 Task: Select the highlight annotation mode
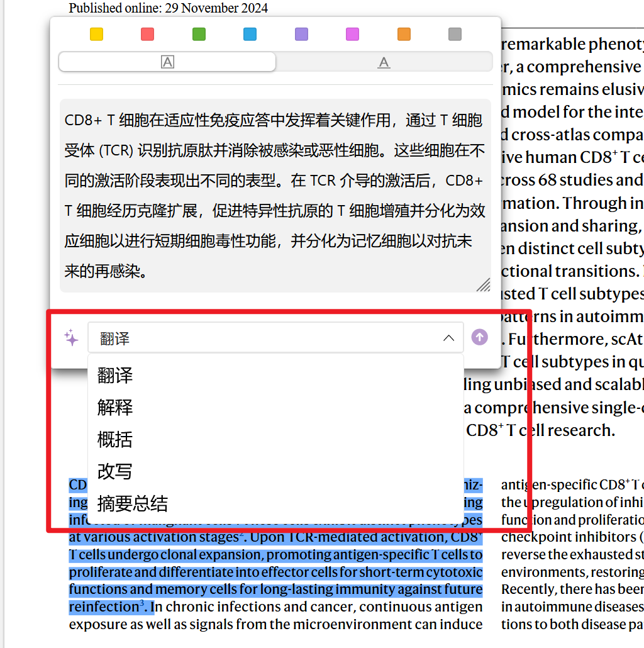[167, 62]
